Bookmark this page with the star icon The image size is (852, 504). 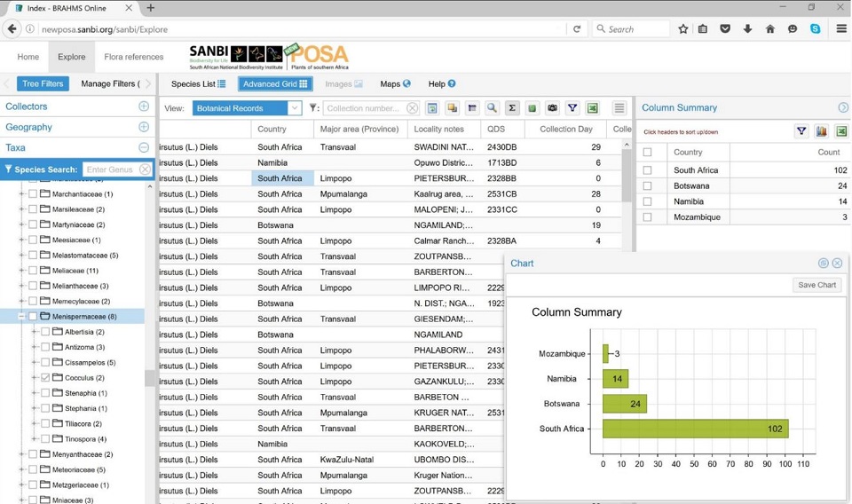(683, 29)
